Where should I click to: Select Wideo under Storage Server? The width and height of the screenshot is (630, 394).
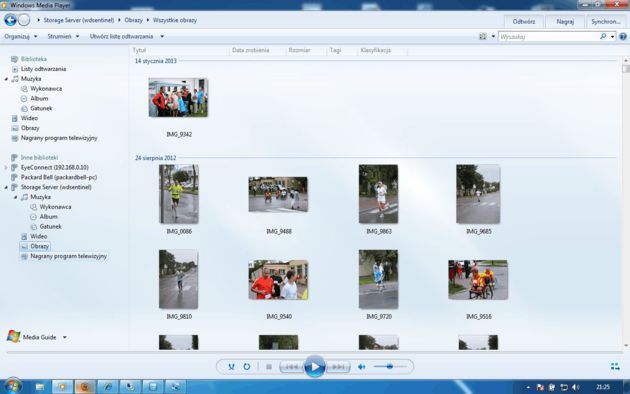pos(39,237)
